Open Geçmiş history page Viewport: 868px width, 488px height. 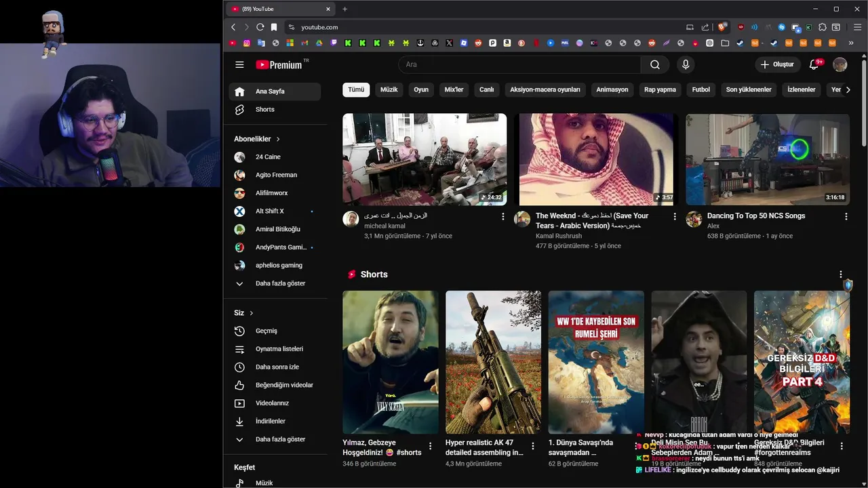[275, 331]
